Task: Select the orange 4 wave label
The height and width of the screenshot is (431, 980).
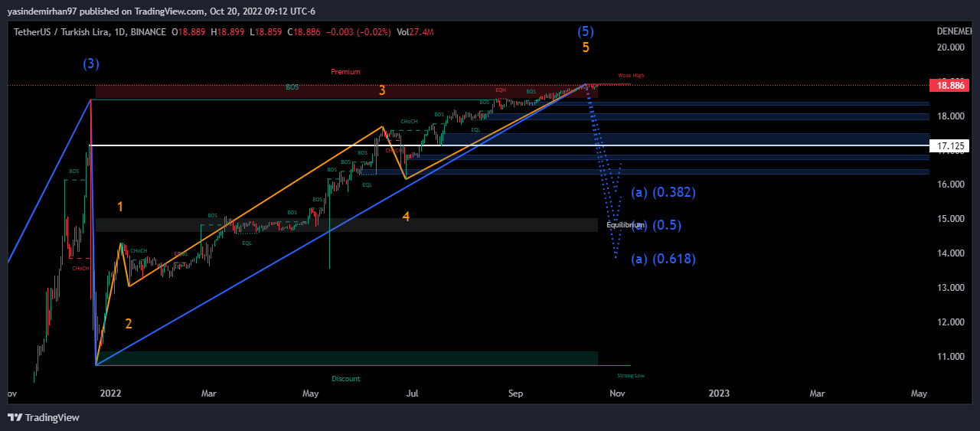Action: click(x=406, y=217)
